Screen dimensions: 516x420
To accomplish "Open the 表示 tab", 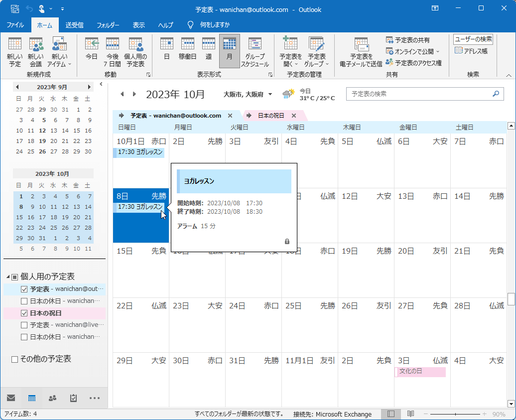I will (x=138, y=25).
